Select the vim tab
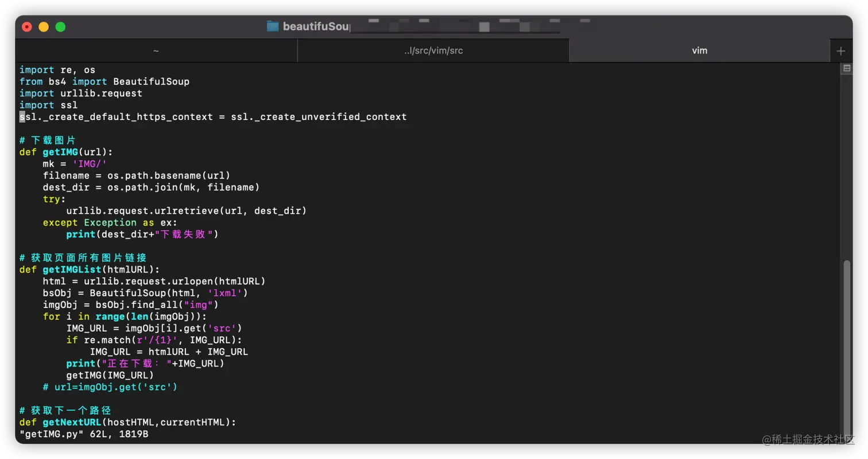868x459 pixels. [699, 50]
